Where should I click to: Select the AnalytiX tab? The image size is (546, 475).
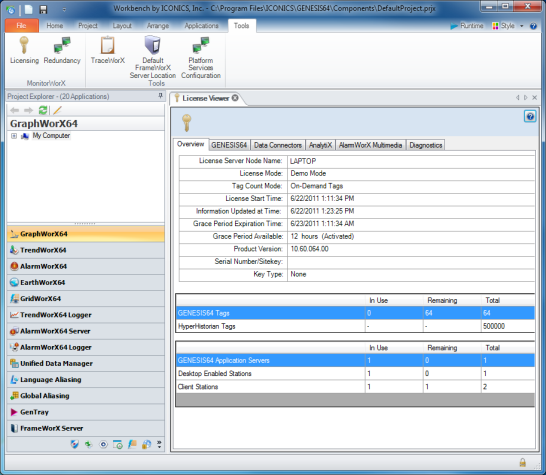tap(320, 145)
